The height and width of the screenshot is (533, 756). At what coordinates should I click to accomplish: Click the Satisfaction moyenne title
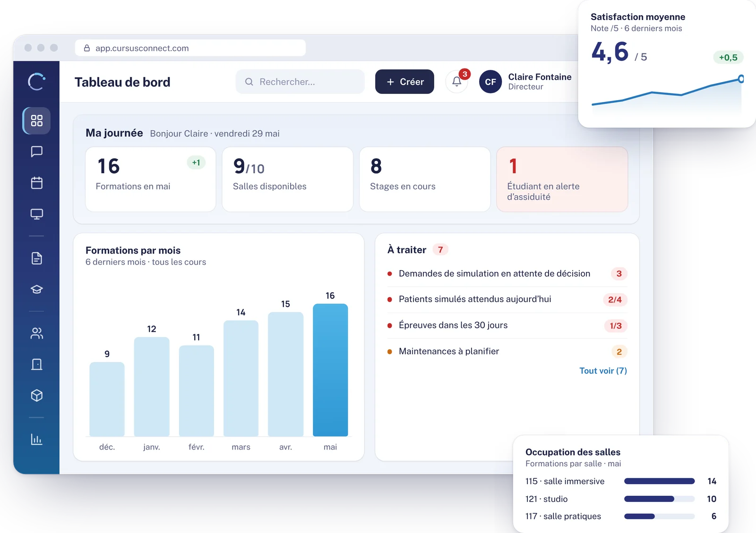(638, 17)
